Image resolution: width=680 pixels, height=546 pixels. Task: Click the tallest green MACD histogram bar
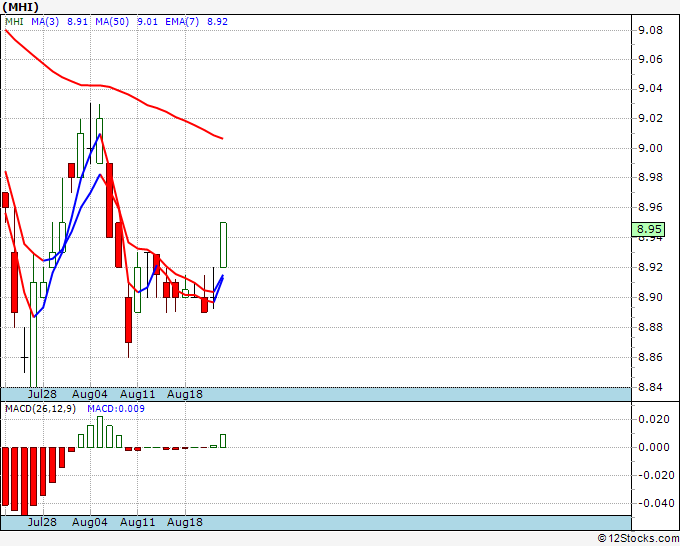point(100,432)
